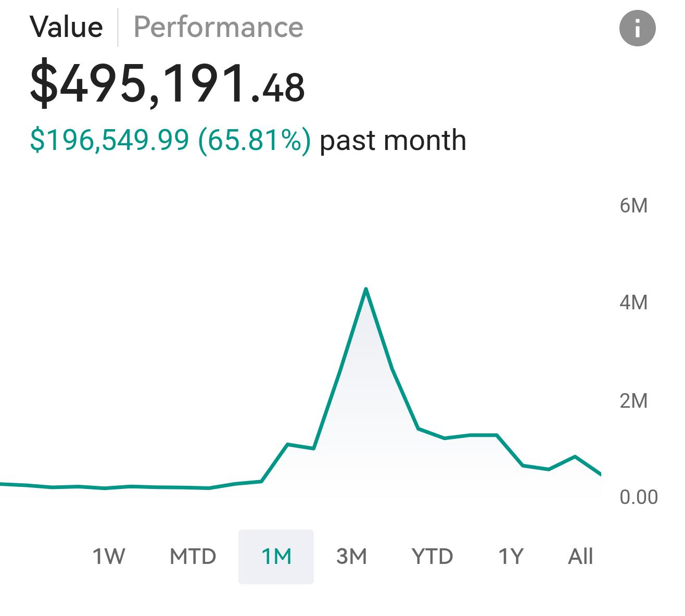Choose the 3M chart range
Viewport: 685px width, 616px height.
351,557
